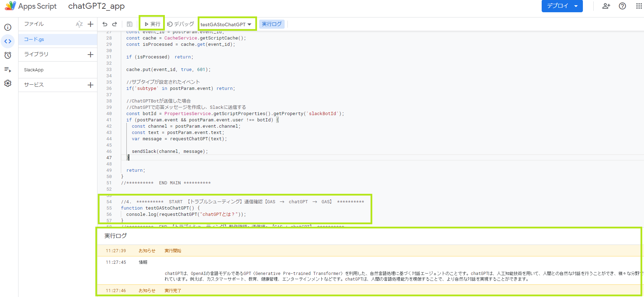Open the testGAStoChatGPT function dropdown
Image resolution: width=644 pixels, height=297 pixels.
(x=226, y=24)
